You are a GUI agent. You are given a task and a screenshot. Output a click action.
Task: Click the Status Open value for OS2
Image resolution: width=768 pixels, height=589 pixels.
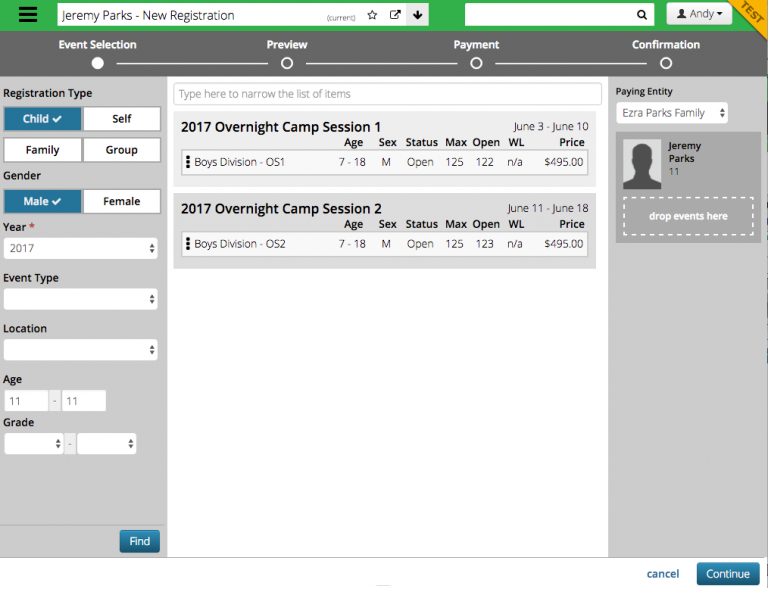[420, 244]
